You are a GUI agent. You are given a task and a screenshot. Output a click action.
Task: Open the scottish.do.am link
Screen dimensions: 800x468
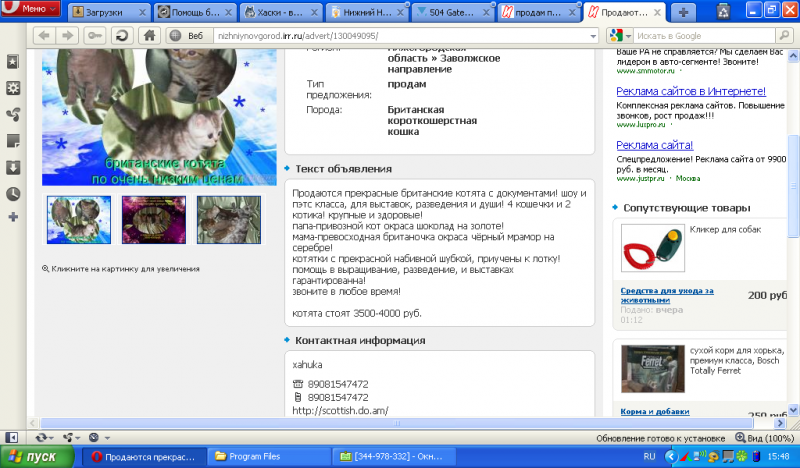[x=340, y=410]
